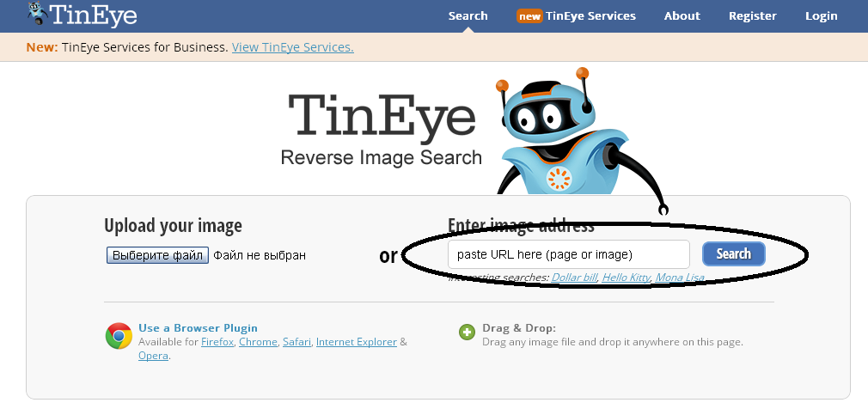Click the orange 'new' badge icon

pos(529,16)
